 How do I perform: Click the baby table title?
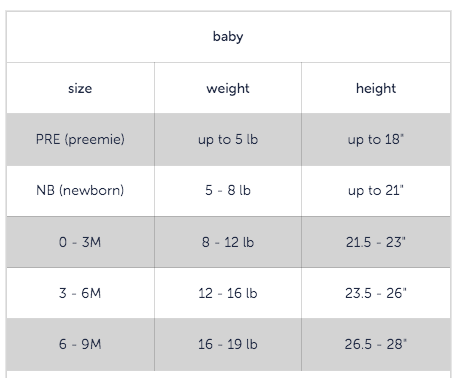[228, 37]
